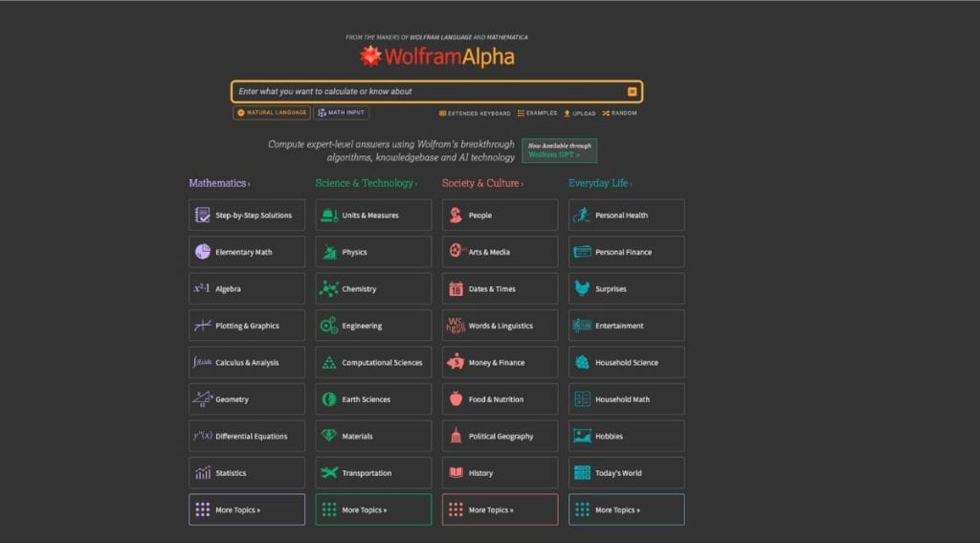Click the Engineering gears icon
Viewport: 980px width, 543px height.
pos(329,326)
